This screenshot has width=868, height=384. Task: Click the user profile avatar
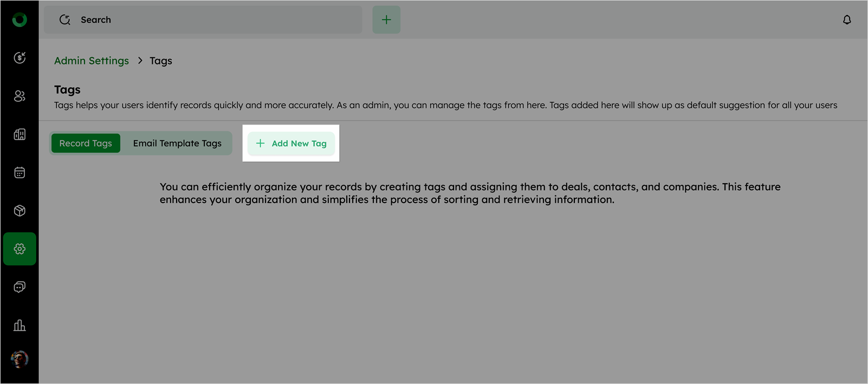(20, 359)
